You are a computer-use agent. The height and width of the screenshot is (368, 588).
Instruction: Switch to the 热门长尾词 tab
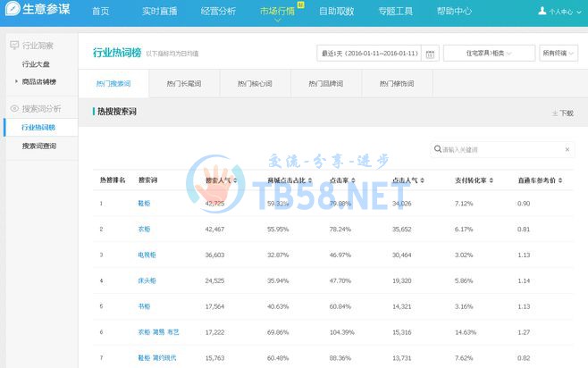pos(183,83)
